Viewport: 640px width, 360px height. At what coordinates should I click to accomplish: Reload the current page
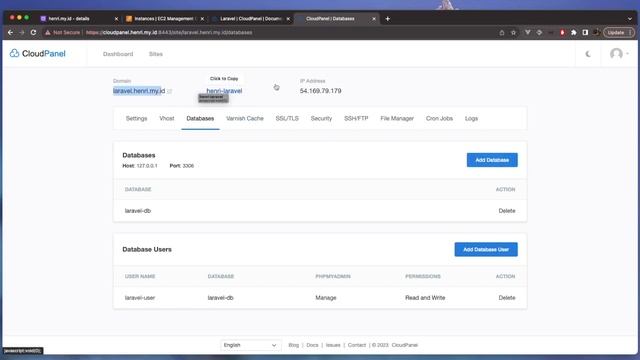pyautogui.click(x=33, y=32)
